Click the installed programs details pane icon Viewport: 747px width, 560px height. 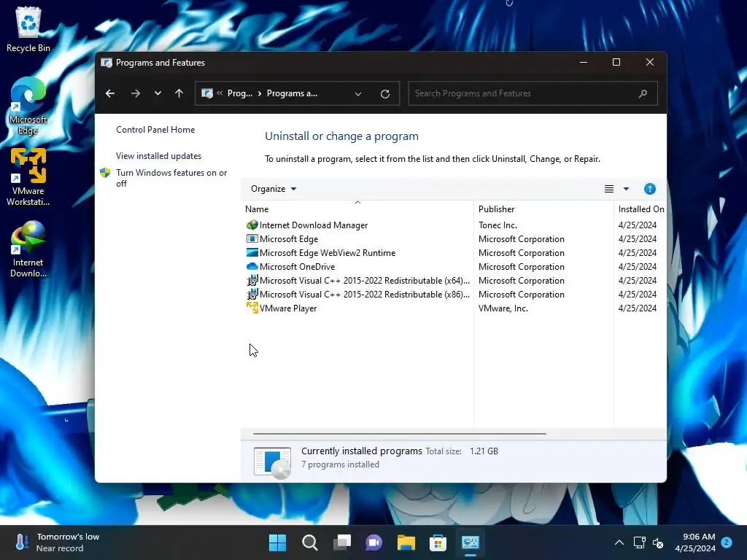coord(272,462)
